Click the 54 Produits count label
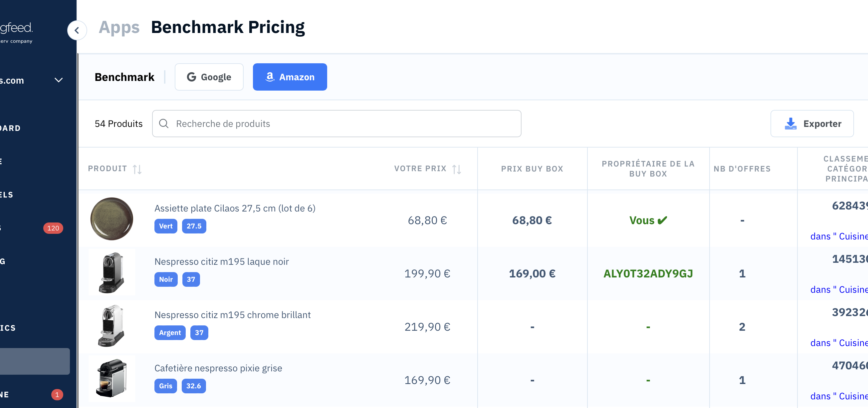The width and height of the screenshot is (868, 408). click(118, 124)
